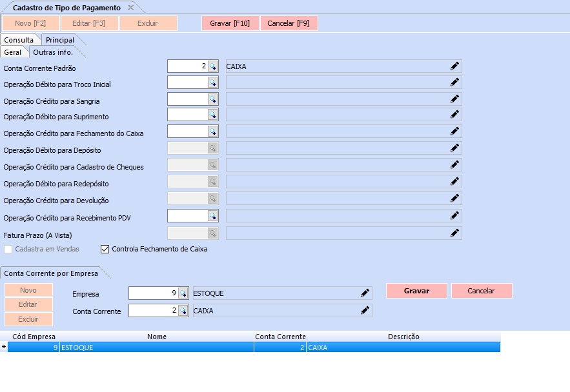
Task: Close the Cadastro de Tipo de Pagamento tab
Action: click(130, 8)
